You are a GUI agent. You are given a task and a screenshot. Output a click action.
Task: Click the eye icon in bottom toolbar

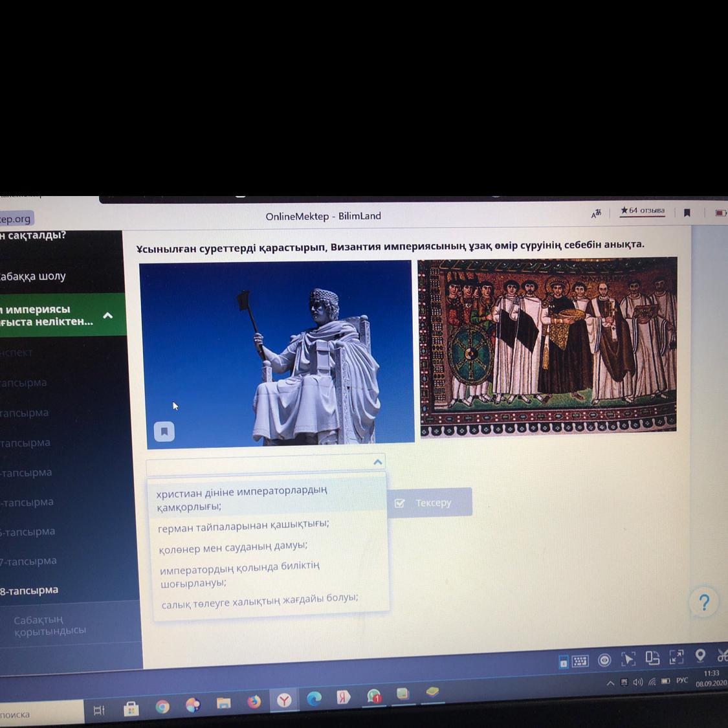pyautogui.click(x=604, y=660)
